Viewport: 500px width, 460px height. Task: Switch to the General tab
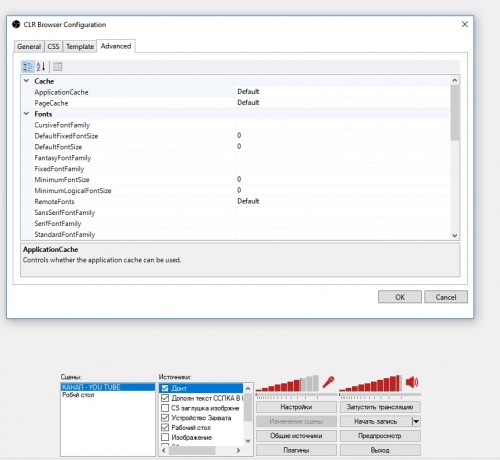[x=29, y=46]
